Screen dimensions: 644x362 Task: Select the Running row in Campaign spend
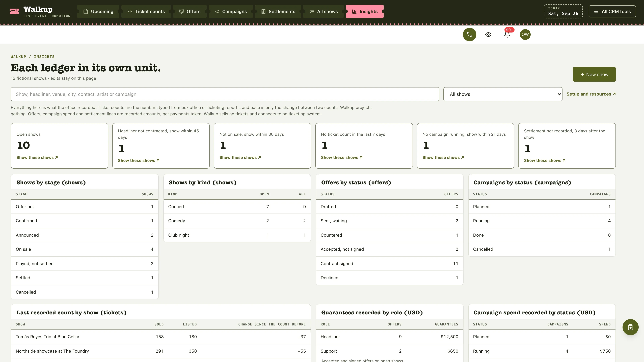coord(542,351)
